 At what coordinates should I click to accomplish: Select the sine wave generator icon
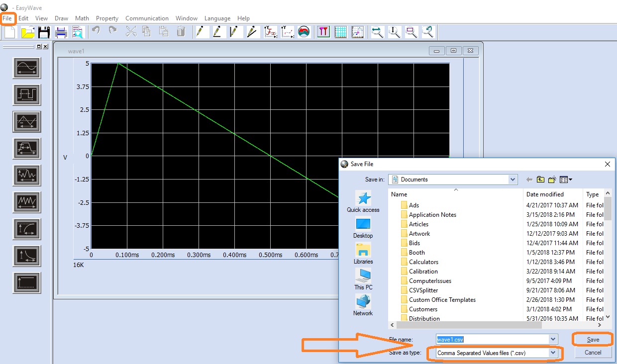click(x=27, y=68)
